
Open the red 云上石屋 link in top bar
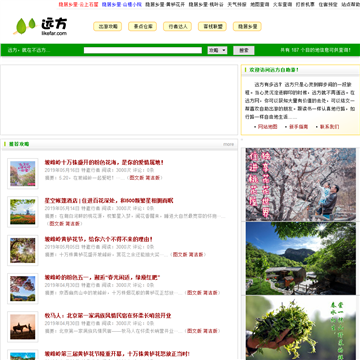[78, 5]
